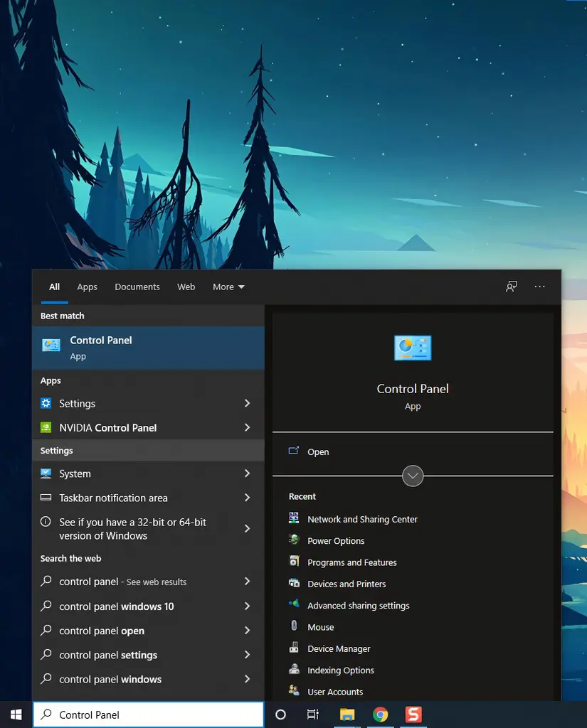587x728 pixels.
Task: Search web for 'control panel open'
Action: 102,631
